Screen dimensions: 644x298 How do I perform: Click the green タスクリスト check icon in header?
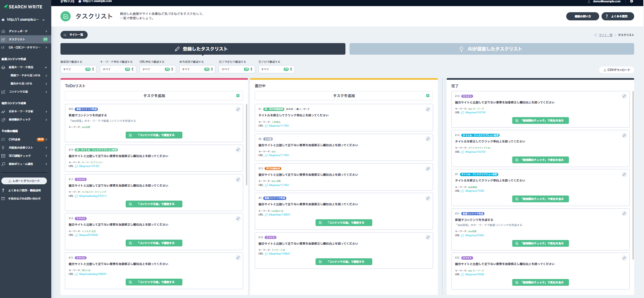click(66, 16)
